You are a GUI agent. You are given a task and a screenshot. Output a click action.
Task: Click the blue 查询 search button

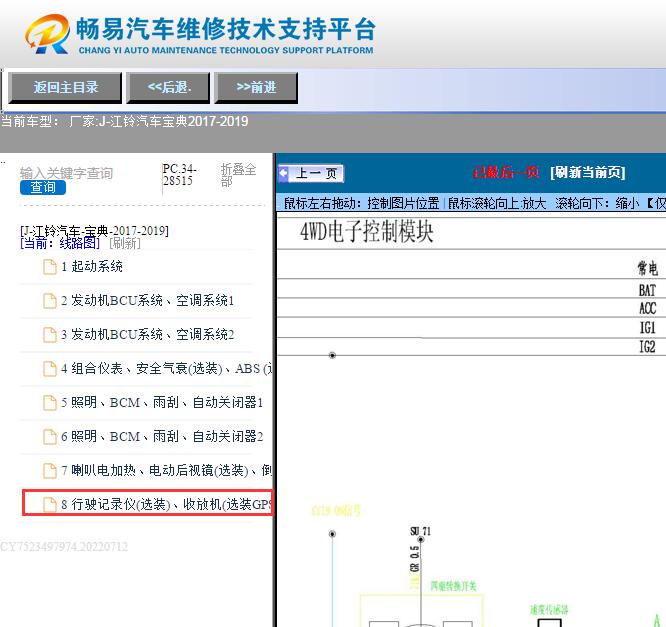coord(43,187)
